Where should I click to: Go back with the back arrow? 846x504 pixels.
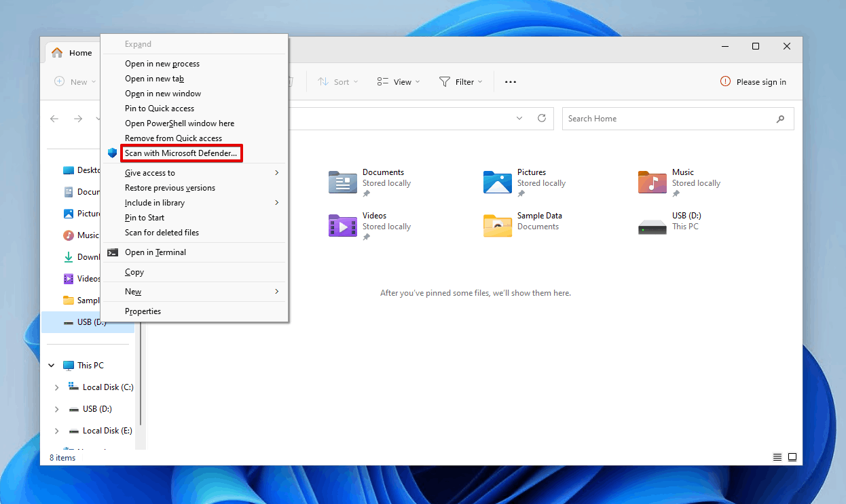click(x=55, y=119)
